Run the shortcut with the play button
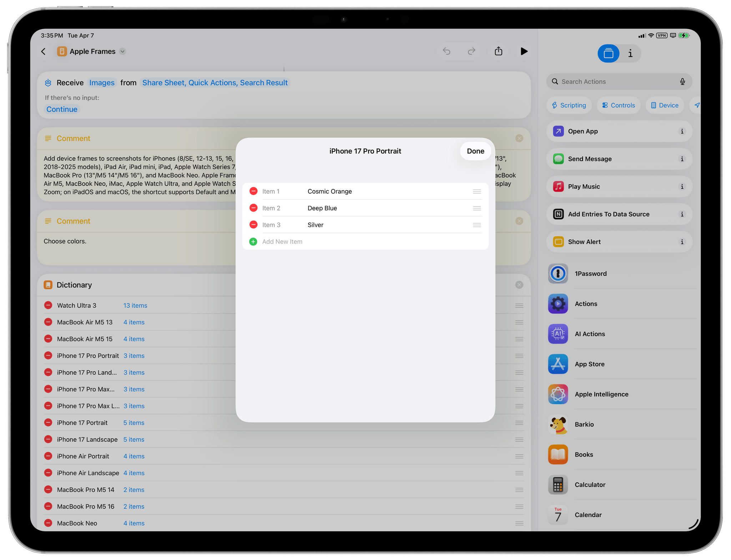The height and width of the screenshot is (560, 731). coord(524,51)
